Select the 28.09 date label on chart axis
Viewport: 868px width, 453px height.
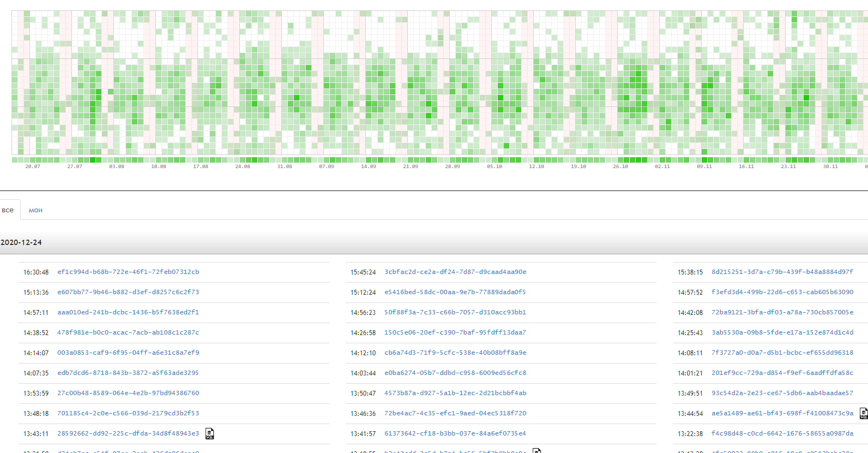453,166
